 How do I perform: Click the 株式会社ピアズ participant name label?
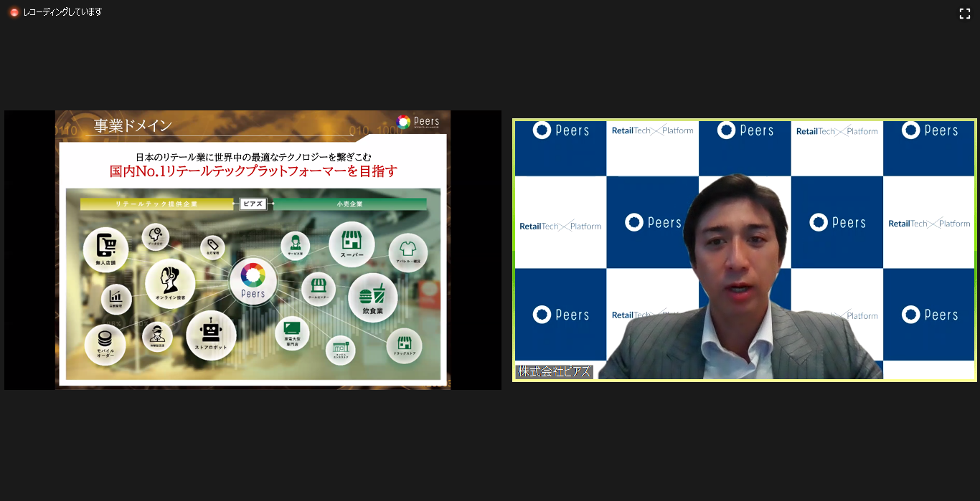click(554, 372)
